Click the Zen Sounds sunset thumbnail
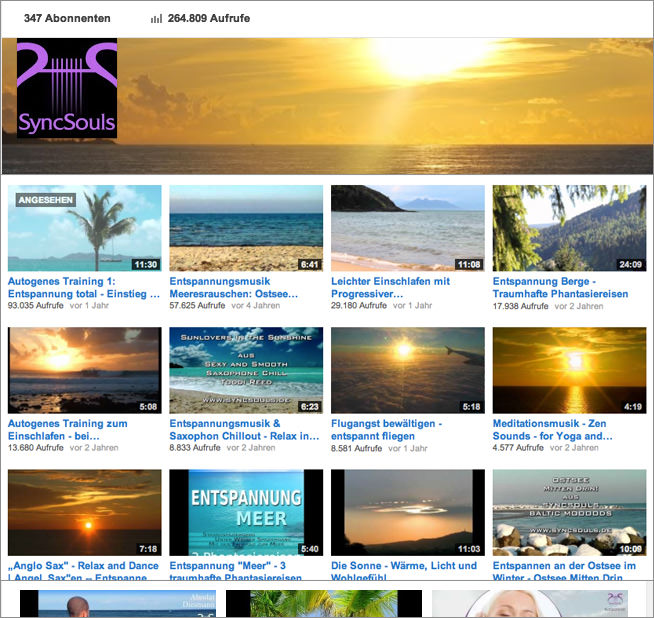 coord(569,370)
